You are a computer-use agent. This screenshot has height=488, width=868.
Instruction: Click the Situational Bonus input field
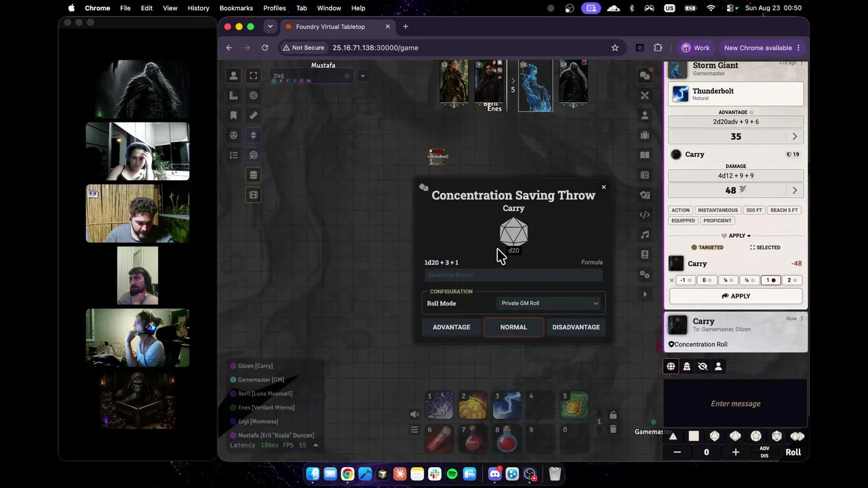coord(513,274)
